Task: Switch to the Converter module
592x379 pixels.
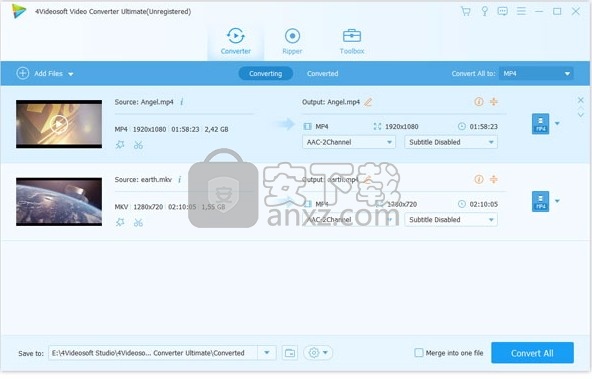Action: coord(236,42)
